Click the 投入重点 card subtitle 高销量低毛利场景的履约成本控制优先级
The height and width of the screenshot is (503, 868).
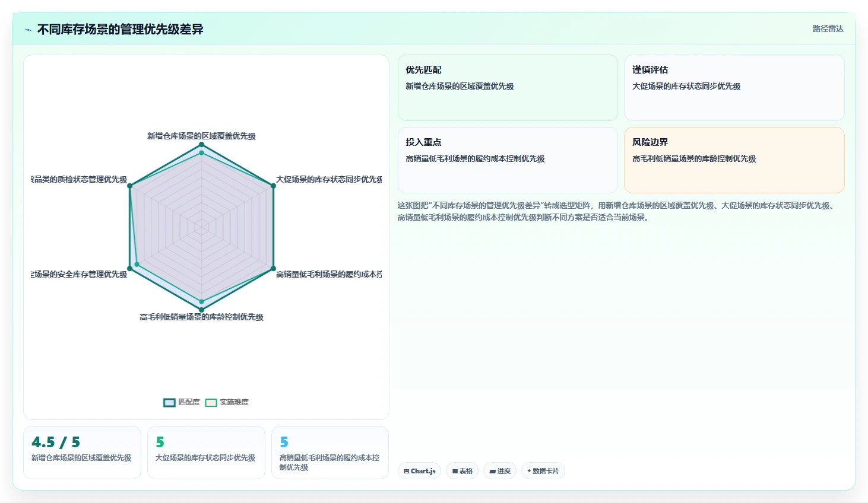(475, 159)
